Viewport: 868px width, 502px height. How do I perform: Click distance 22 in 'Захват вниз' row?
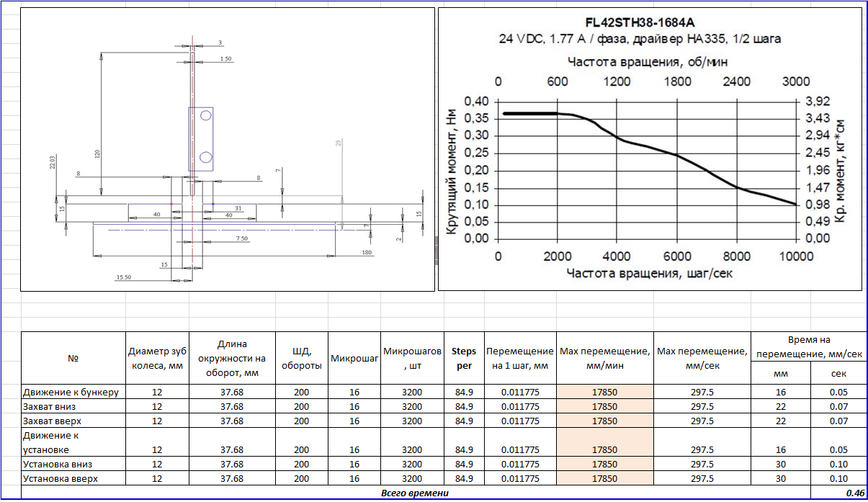[x=781, y=406]
